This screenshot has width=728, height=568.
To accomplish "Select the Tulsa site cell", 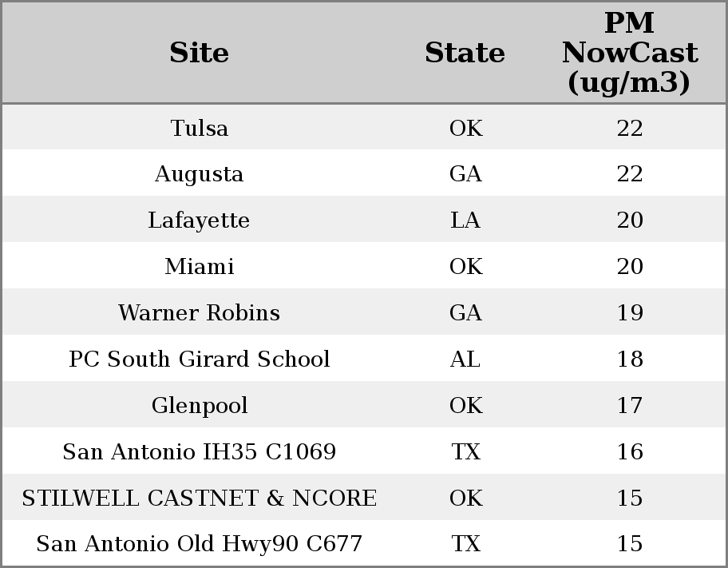I will [x=200, y=127].
